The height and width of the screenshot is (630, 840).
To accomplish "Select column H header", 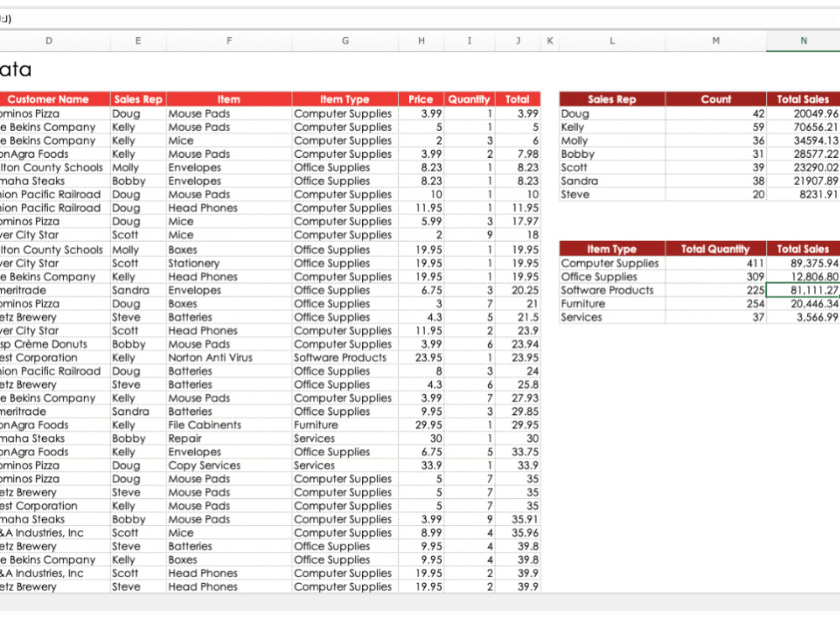I will point(422,40).
